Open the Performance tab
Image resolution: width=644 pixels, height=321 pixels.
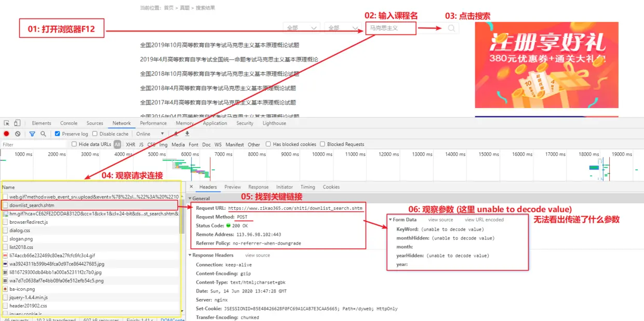click(x=153, y=123)
